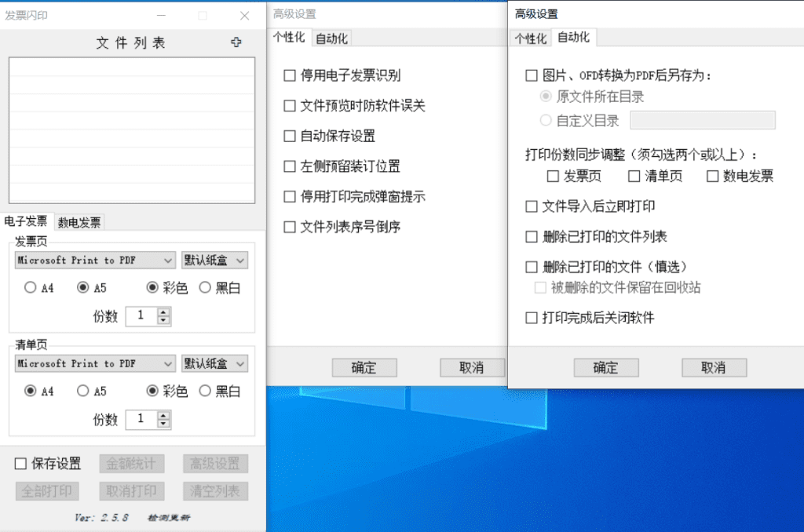
Task: Enable 图片、OFD转换为PDF后另存为 checkbox
Action: point(532,76)
